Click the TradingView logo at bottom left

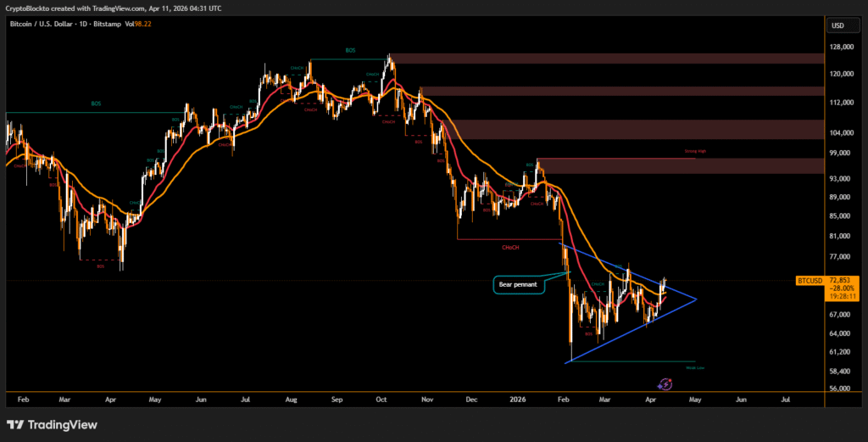pos(53,424)
